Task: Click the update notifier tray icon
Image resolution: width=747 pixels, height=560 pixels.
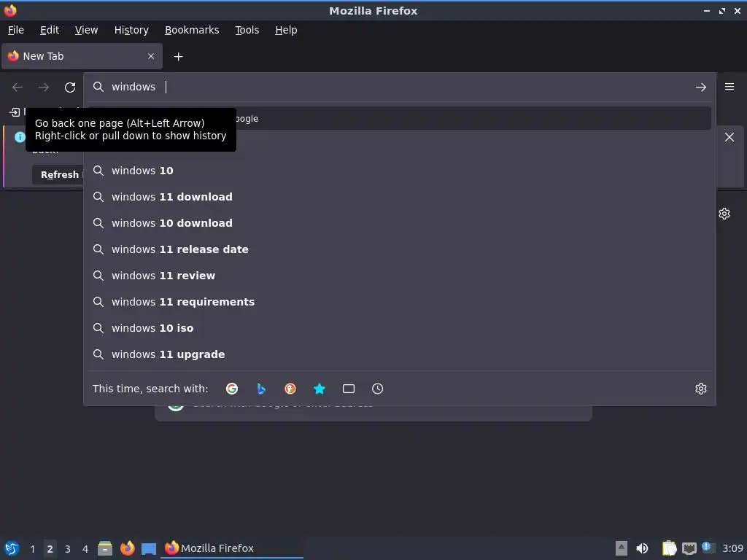Action: point(708,548)
